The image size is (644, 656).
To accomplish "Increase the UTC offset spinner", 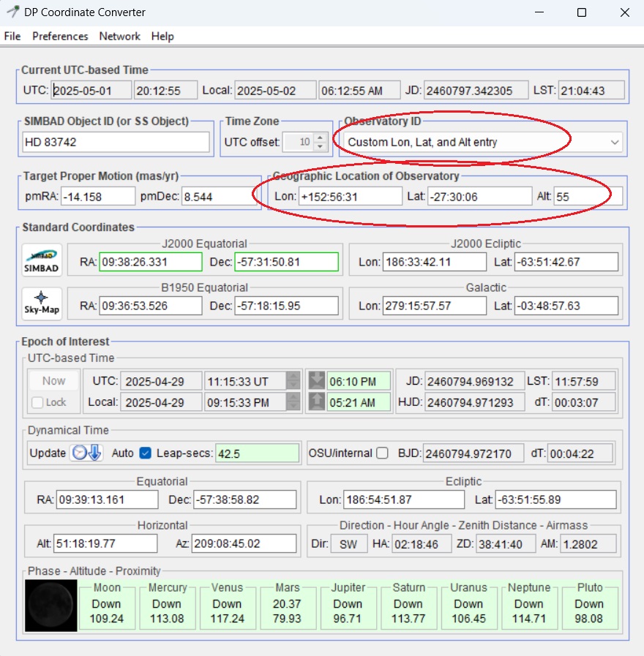I will pyautogui.click(x=320, y=137).
